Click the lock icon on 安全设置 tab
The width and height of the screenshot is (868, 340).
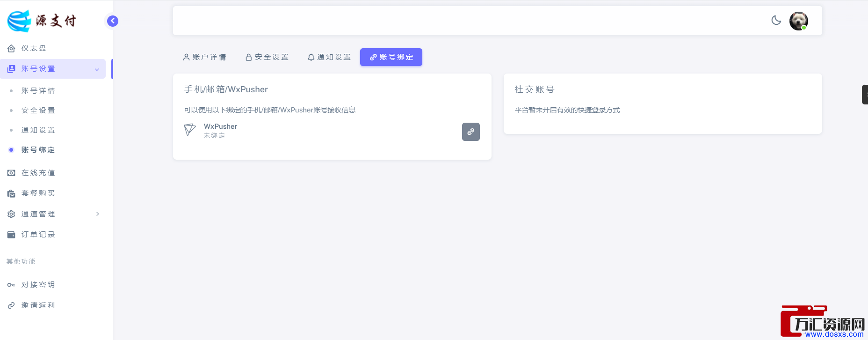click(x=249, y=57)
